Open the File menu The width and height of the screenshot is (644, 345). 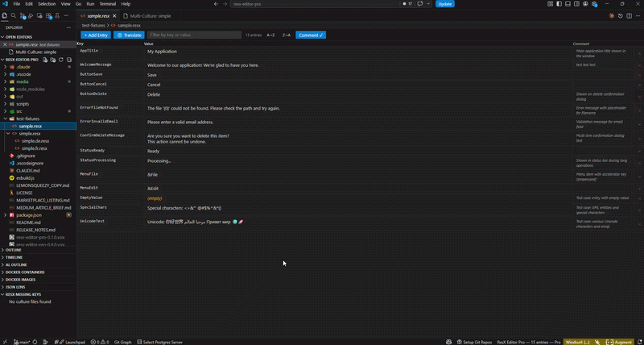coord(16,4)
